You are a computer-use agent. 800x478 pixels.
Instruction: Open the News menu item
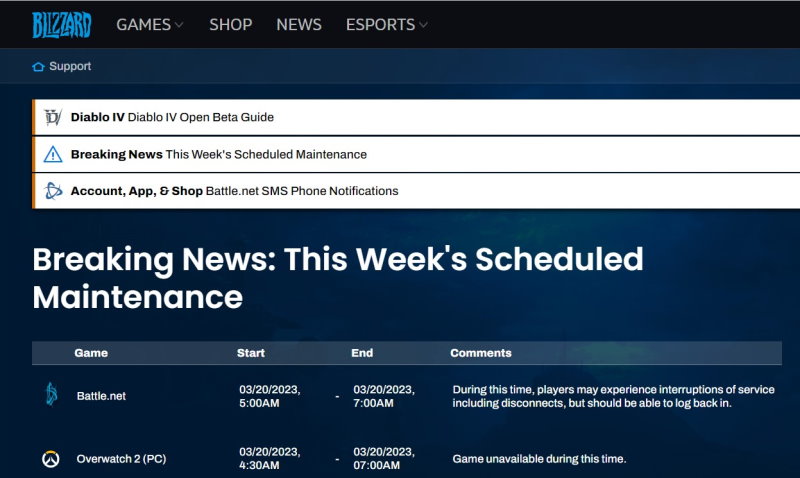pyautogui.click(x=299, y=25)
